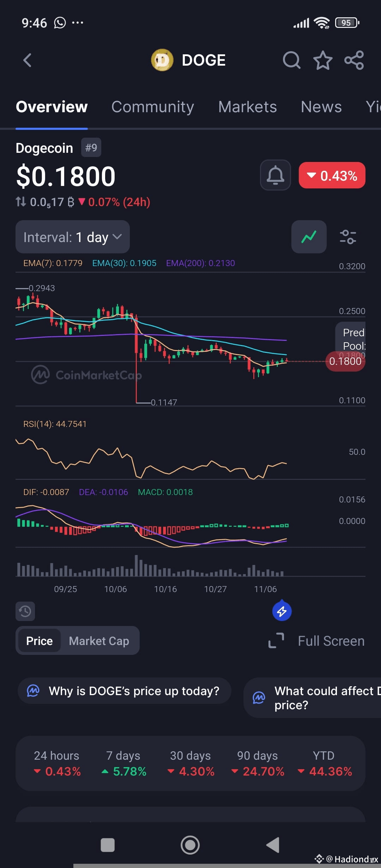Tap Android home circle button
The image size is (381, 868).
(190, 845)
